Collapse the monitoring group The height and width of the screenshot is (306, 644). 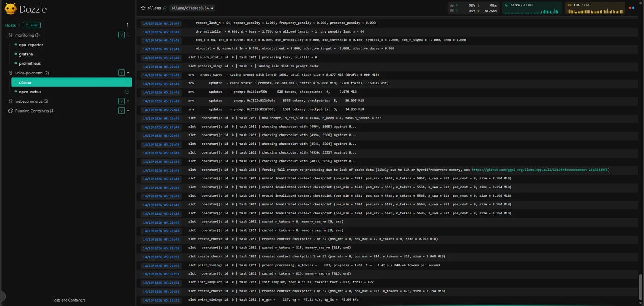pyautogui.click(x=128, y=35)
